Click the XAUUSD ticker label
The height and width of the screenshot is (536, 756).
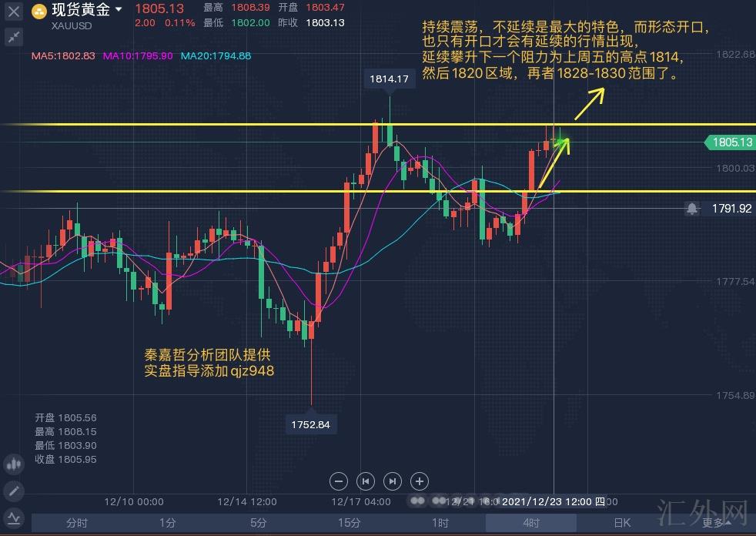click(x=72, y=26)
